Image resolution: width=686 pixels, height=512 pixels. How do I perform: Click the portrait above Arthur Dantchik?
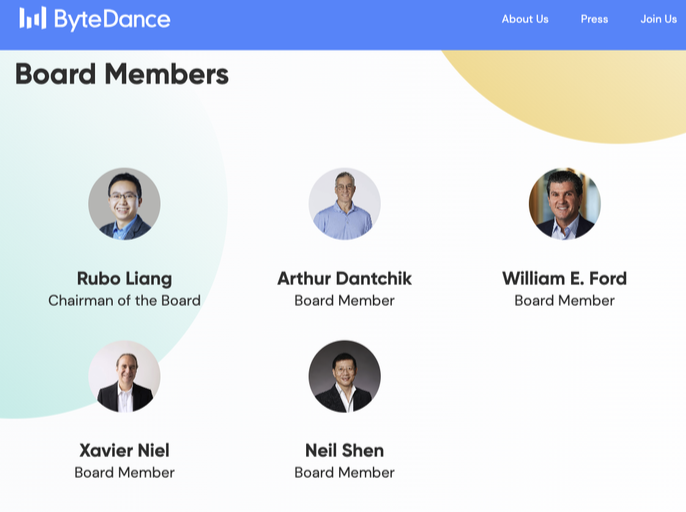point(344,204)
